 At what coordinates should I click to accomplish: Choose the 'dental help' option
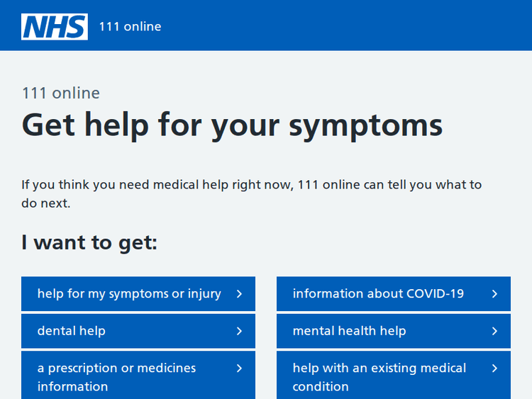click(x=71, y=331)
